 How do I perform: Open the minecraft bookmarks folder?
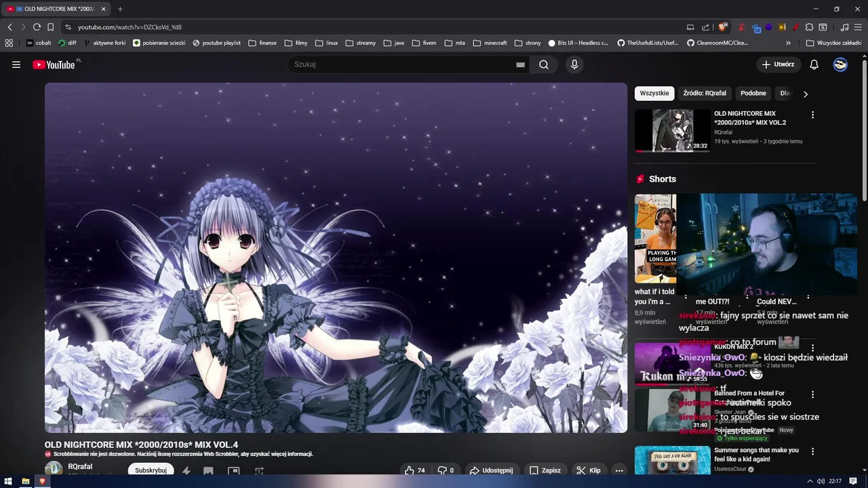(x=490, y=43)
